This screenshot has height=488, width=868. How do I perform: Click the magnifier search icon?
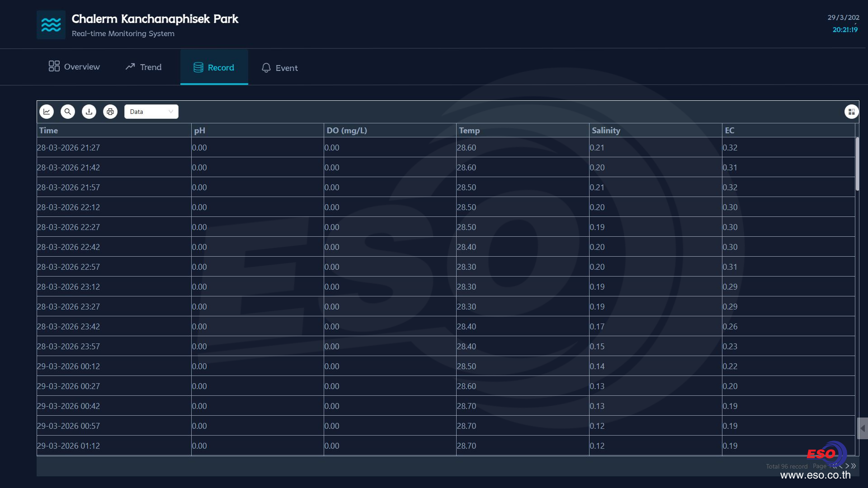[68, 112]
